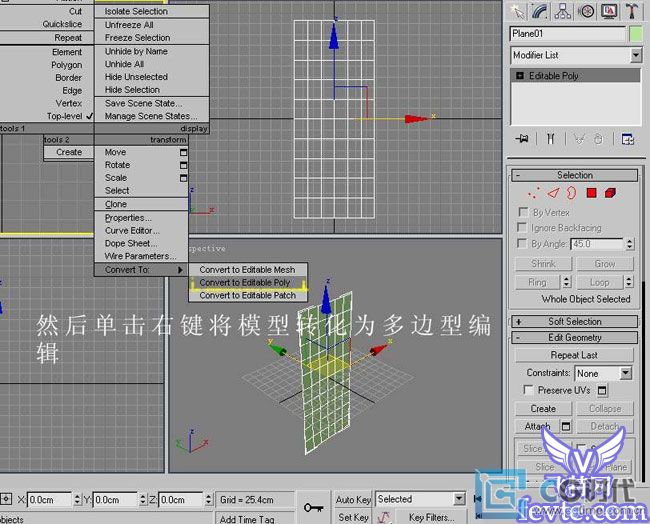Open Scale transform settings box
This screenshot has width=650, height=524.
[x=183, y=178]
